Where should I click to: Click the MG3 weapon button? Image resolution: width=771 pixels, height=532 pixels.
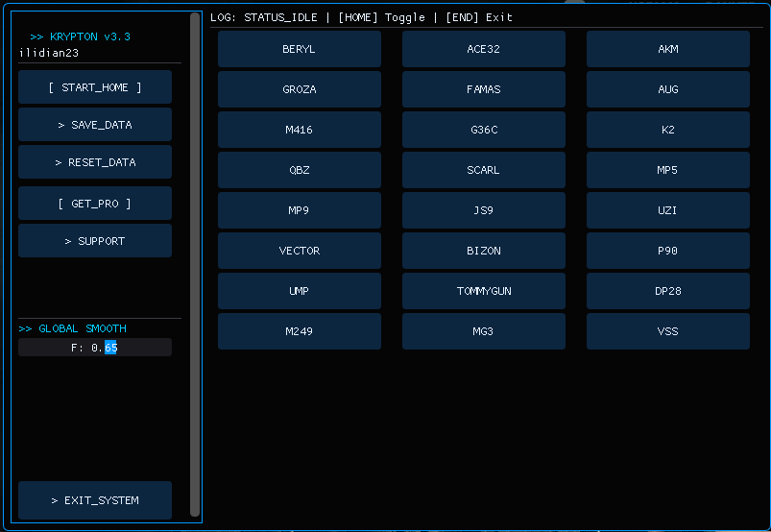[x=483, y=331]
